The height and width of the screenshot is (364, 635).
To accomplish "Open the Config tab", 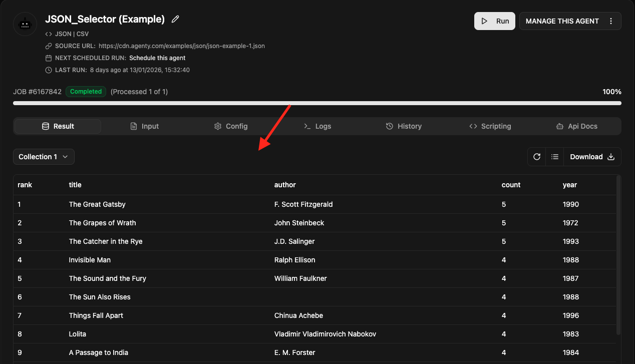I will (231, 126).
